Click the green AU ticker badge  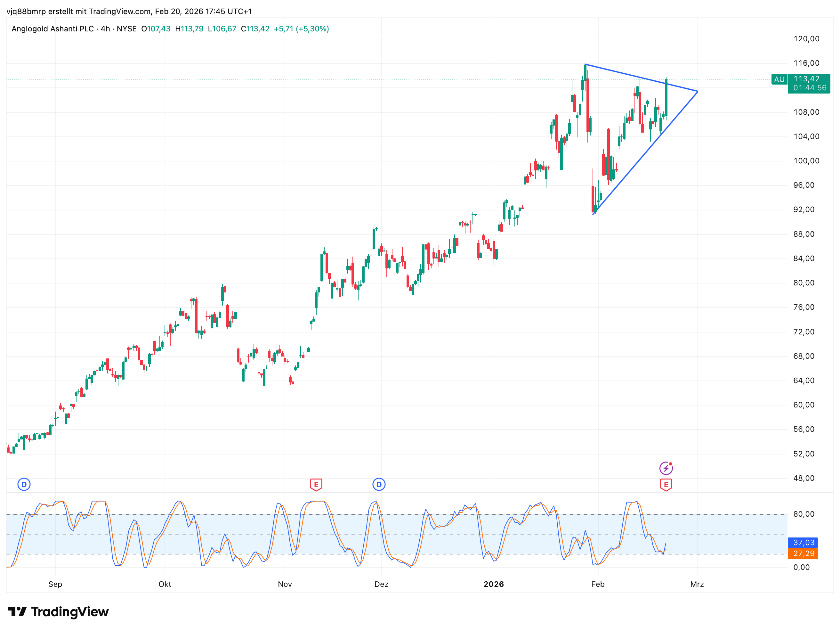[x=779, y=79]
